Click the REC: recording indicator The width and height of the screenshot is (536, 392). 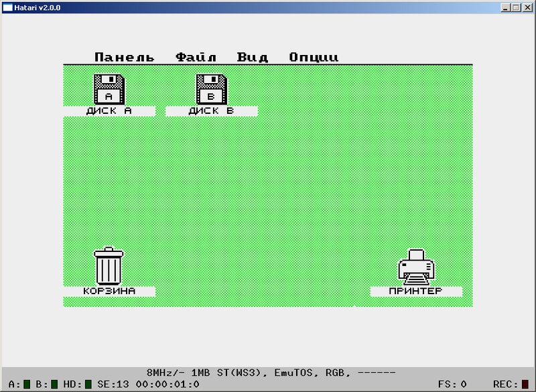tap(525, 384)
